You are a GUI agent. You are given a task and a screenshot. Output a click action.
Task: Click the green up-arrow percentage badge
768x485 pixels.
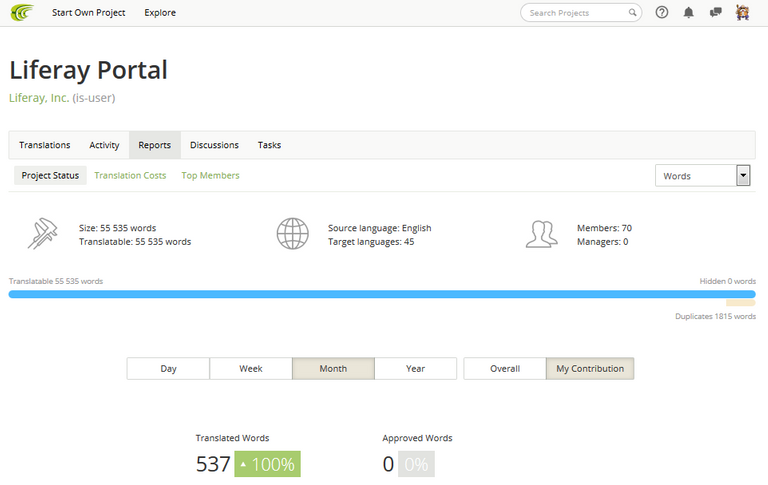[x=267, y=464]
